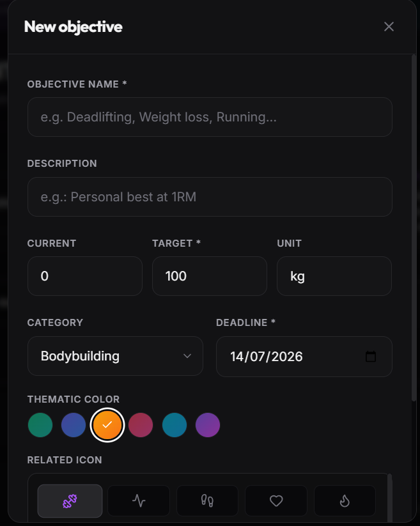The height and width of the screenshot is (526, 420).
Task: Choose the flame related icon
Action: (x=345, y=501)
